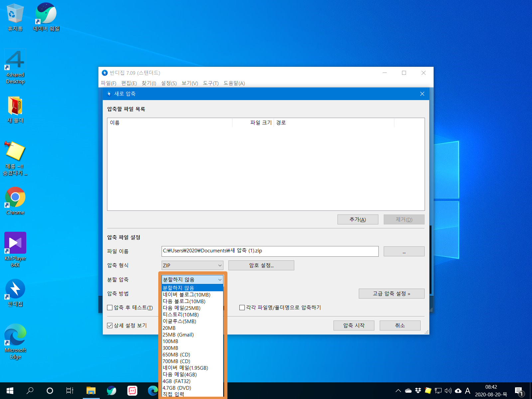This screenshot has width=532, height=399.
Task: Open volume speaker tray icon
Action: [448, 391]
